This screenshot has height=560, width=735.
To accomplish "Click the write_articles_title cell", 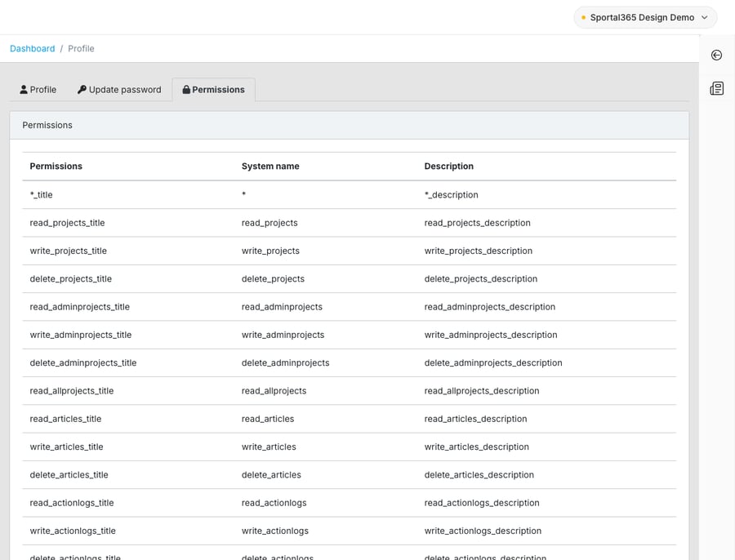I will (128, 447).
